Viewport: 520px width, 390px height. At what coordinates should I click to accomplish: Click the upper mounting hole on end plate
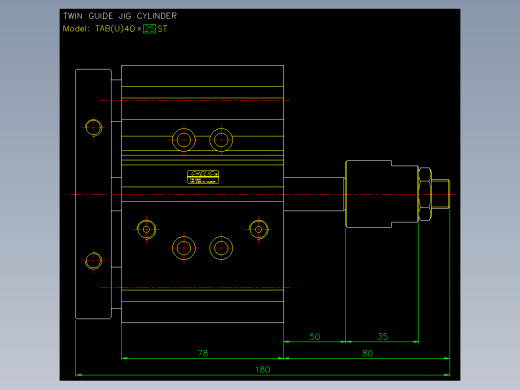pyautogui.click(x=93, y=127)
